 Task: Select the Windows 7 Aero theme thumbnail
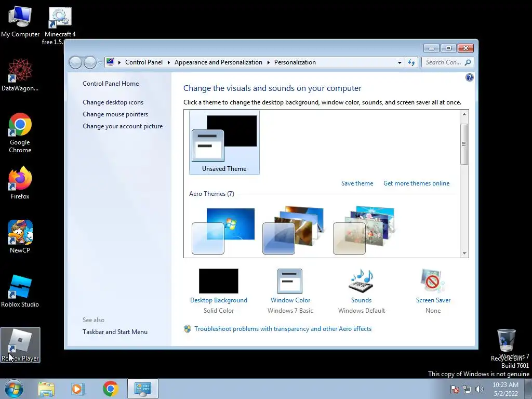[x=223, y=231]
